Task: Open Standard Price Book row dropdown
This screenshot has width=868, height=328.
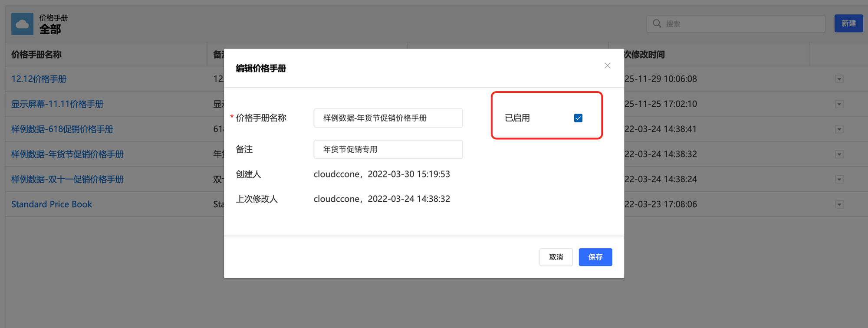Action: tap(839, 205)
